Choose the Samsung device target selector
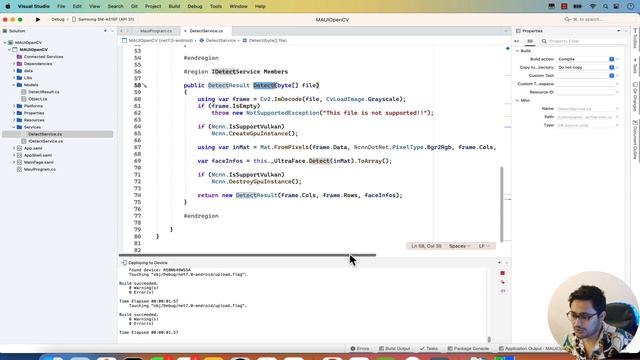Image resolution: width=640 pixels, height=360 pixels. pos(103,19)
